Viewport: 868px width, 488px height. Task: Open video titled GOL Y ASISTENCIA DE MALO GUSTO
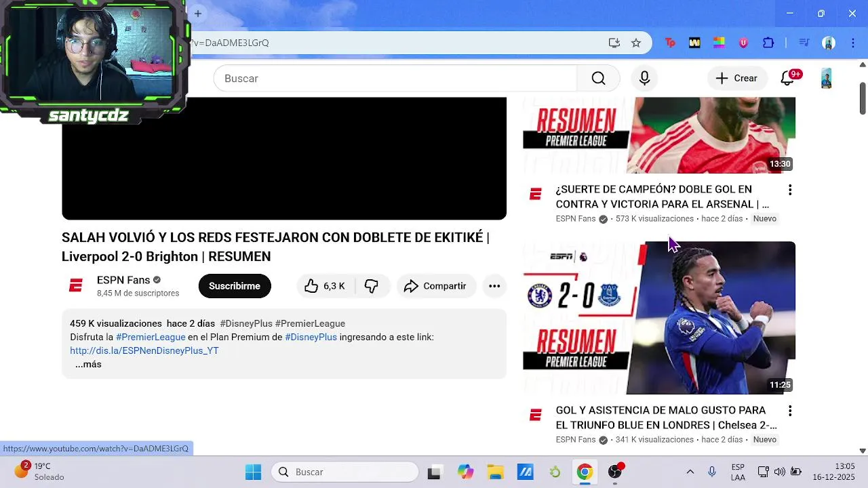point(666,418)
